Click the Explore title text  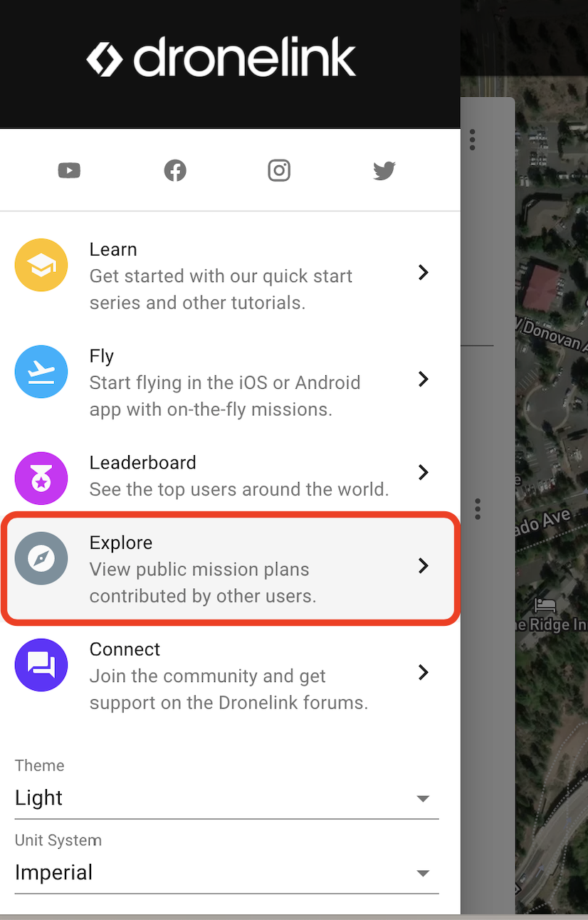pyautogui.click(x=121, y=543)
